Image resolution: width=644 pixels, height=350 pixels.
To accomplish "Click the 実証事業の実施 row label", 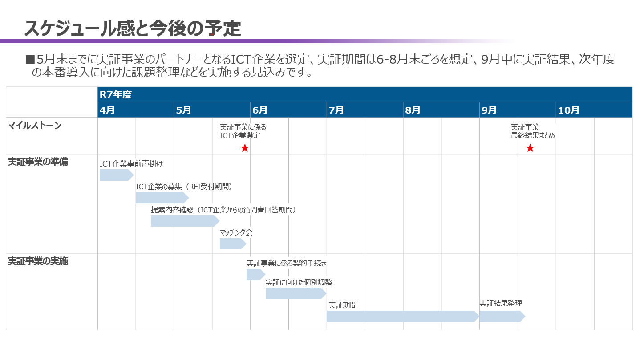I will coord(38,261).
